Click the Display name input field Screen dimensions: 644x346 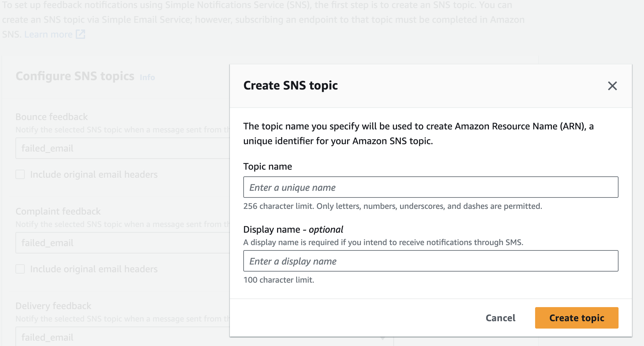pos(431,261)
